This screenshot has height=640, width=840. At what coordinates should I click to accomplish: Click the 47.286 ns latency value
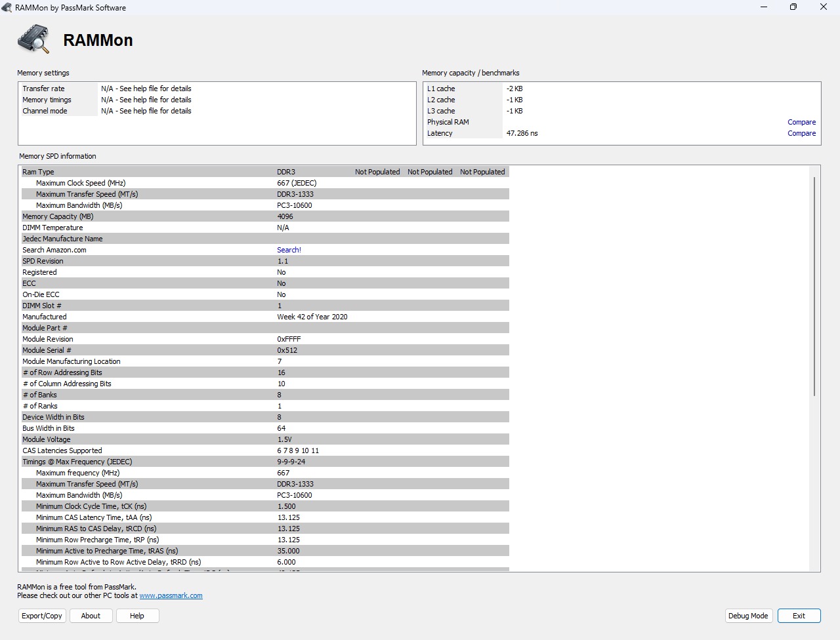click(x=522, y=133)
